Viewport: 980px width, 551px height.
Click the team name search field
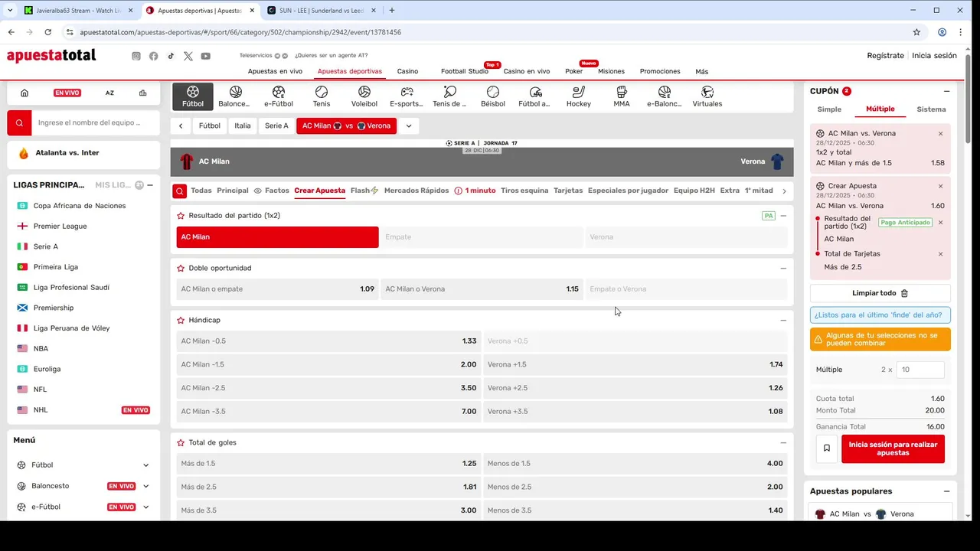pos(95,122)
